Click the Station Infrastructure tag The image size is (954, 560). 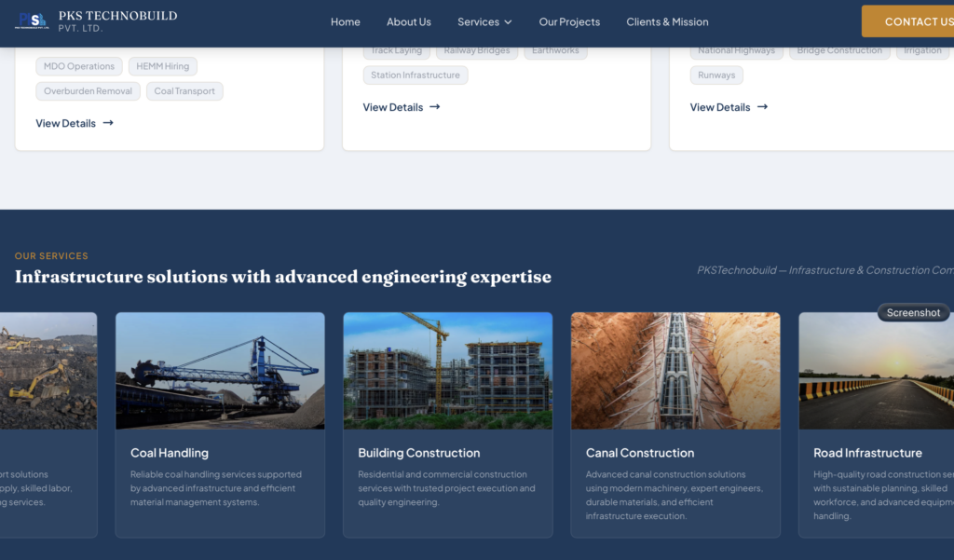pos(416,75)
